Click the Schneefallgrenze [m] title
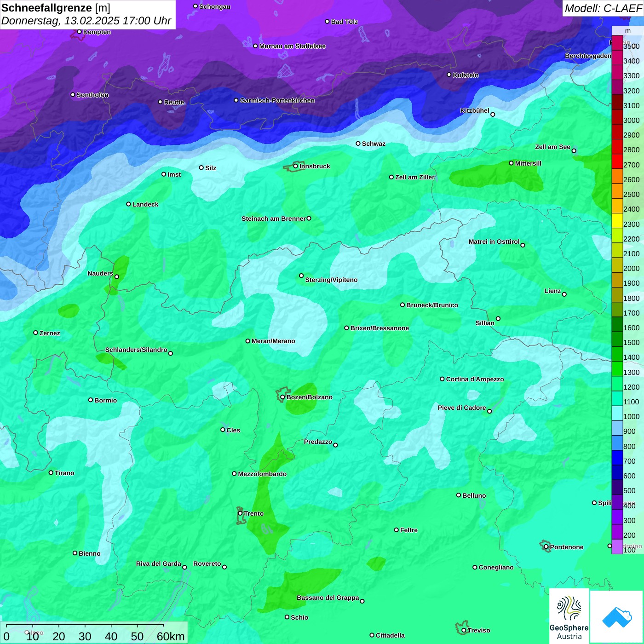Viewport: 644px width, 644px height. (56, 8)
